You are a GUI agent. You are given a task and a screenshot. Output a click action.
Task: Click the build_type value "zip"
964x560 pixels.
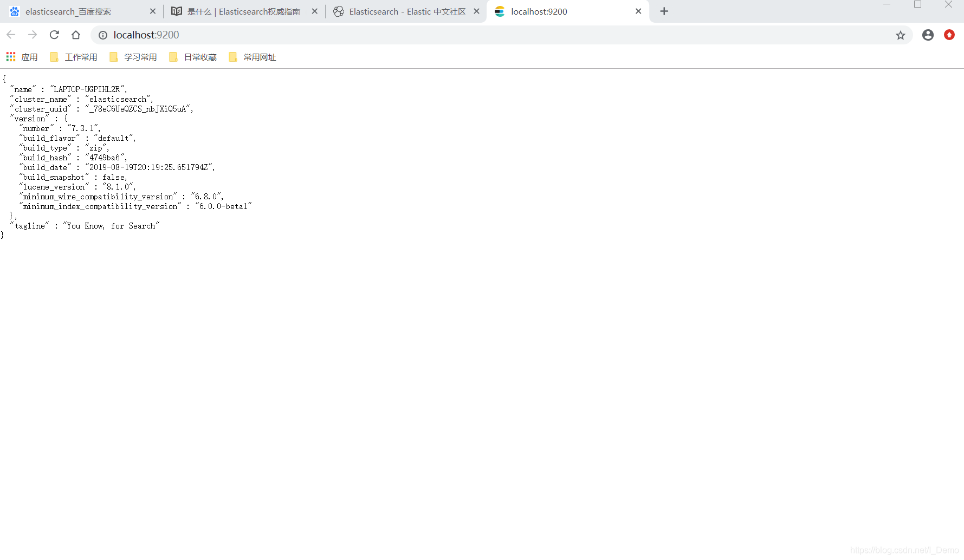(96, 148)
